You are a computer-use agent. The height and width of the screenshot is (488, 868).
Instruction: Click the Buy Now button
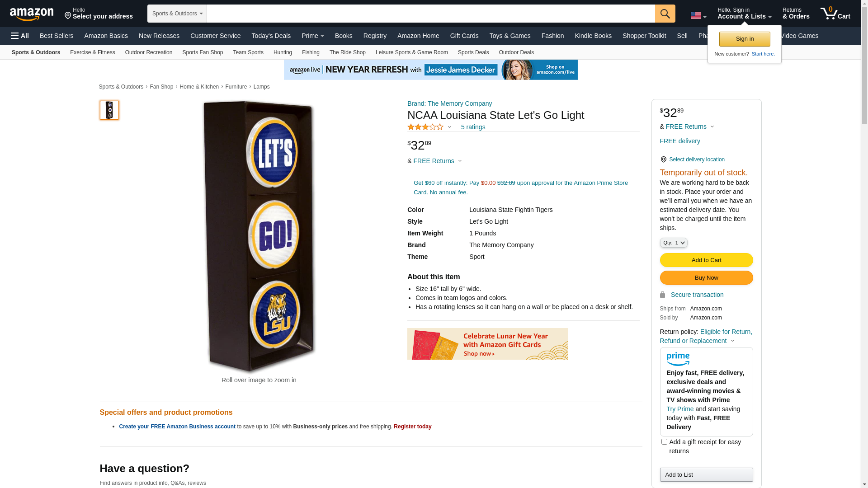(x=706, y=277)
